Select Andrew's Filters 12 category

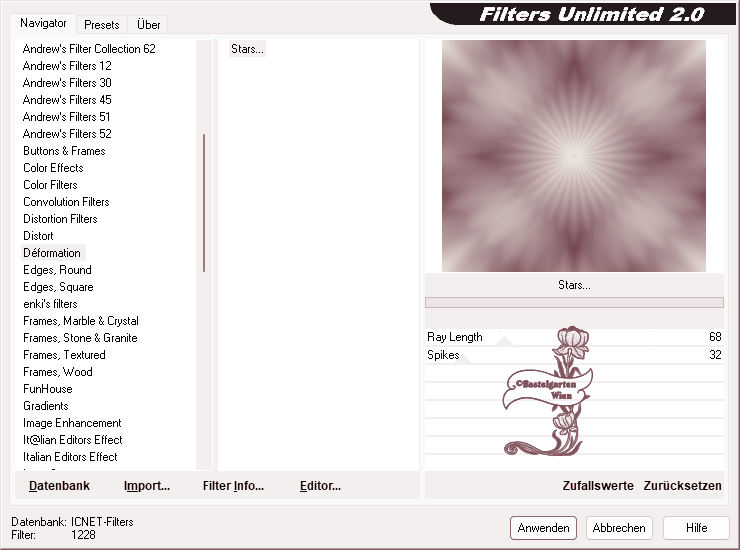[x=67, y=66]
